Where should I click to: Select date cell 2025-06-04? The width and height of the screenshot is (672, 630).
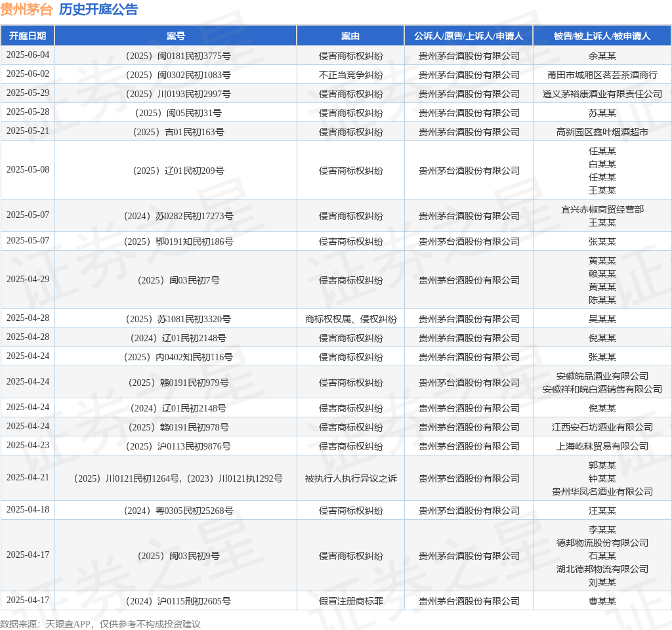[x=28, y=55]
